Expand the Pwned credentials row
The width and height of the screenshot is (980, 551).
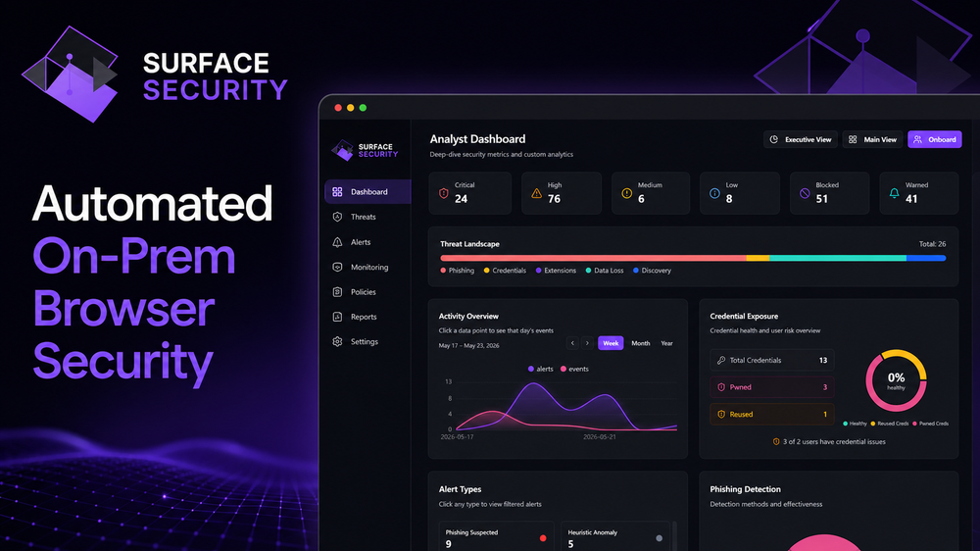772,387
